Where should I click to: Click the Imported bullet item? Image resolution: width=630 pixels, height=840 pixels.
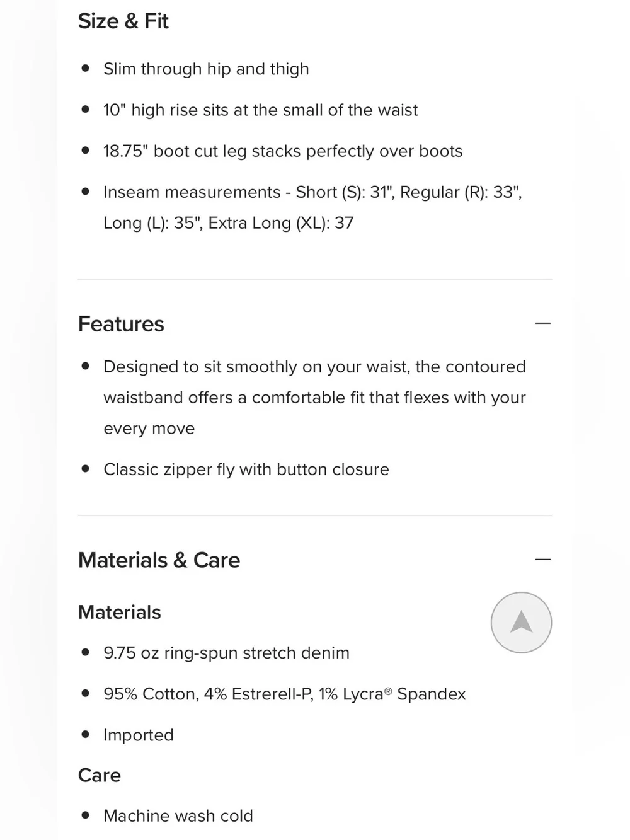click(139, 735)
